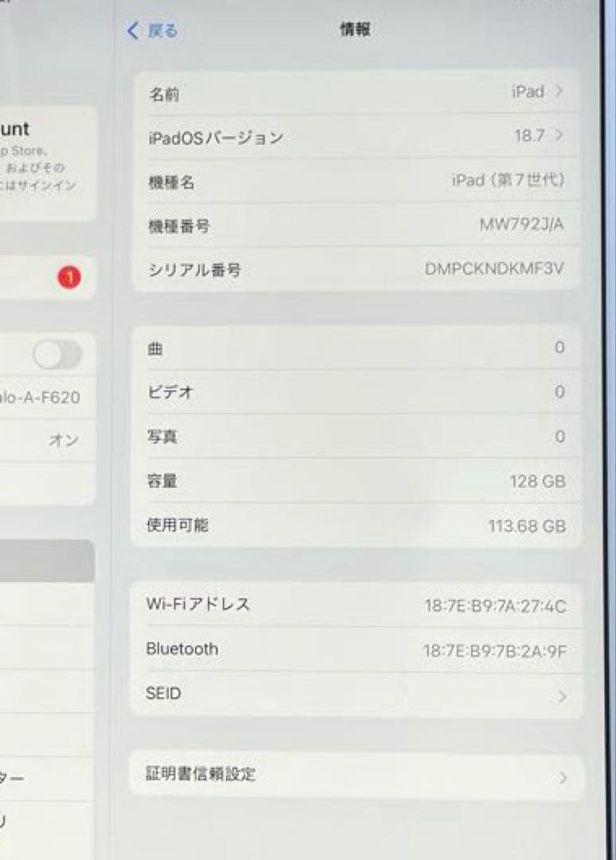The height and width of the screenshot is (860, 616).
Task: Open the sidebar row showing オン
Action: point(47,440)
